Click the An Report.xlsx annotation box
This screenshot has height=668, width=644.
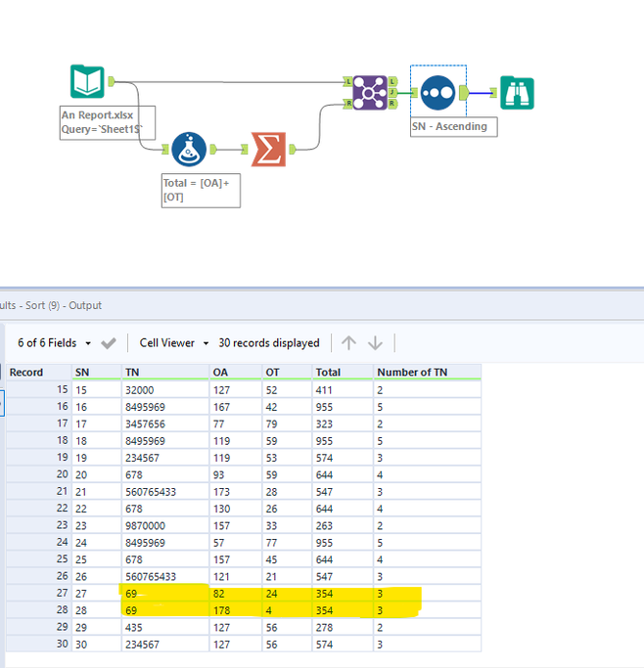tap(108, 122)
